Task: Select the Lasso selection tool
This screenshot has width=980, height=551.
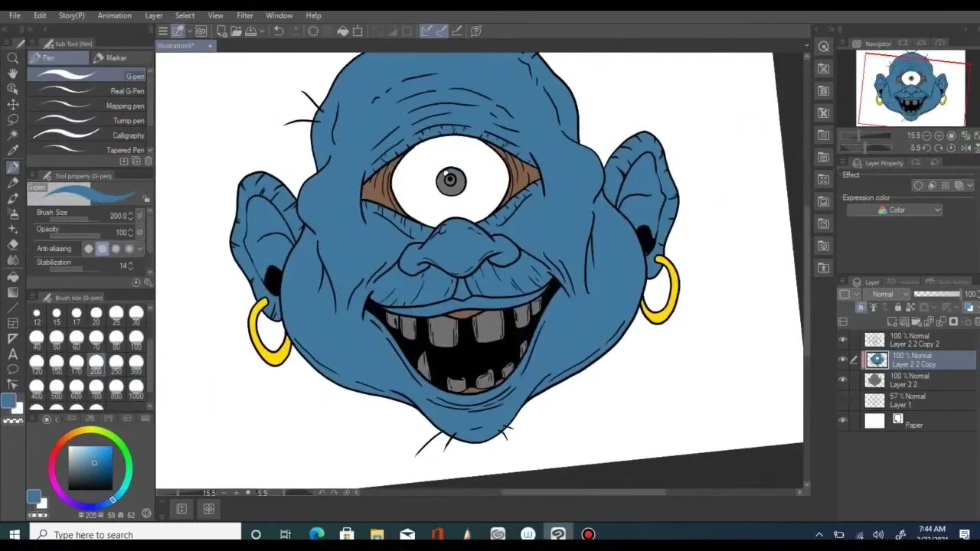Action: coord(13,119)
